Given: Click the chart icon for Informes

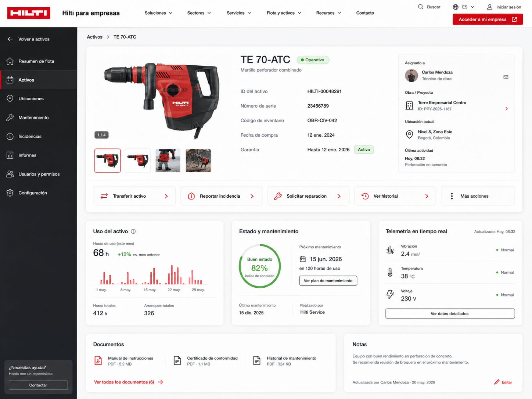Looking at the screenshot, I should 10,155.
